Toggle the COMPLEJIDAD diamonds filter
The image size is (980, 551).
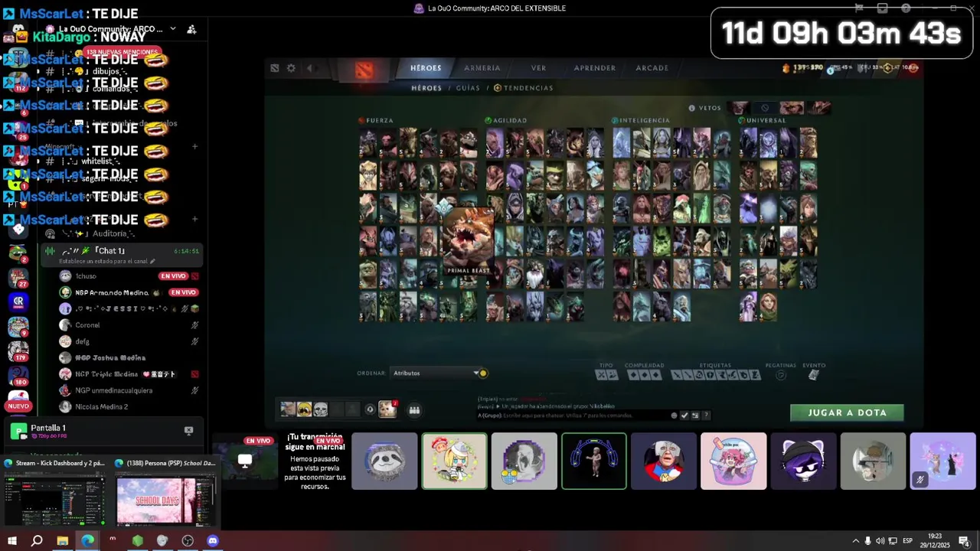coord(644,374)
